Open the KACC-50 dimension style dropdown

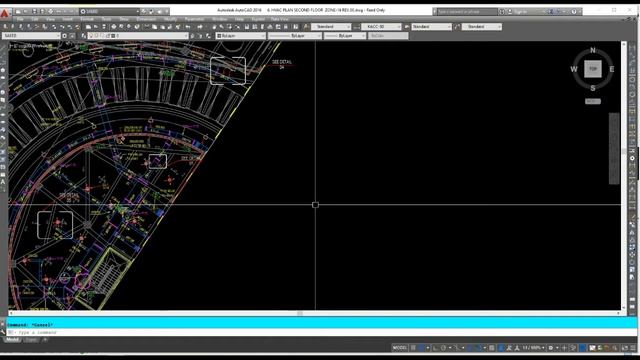(x=381, y=27)
